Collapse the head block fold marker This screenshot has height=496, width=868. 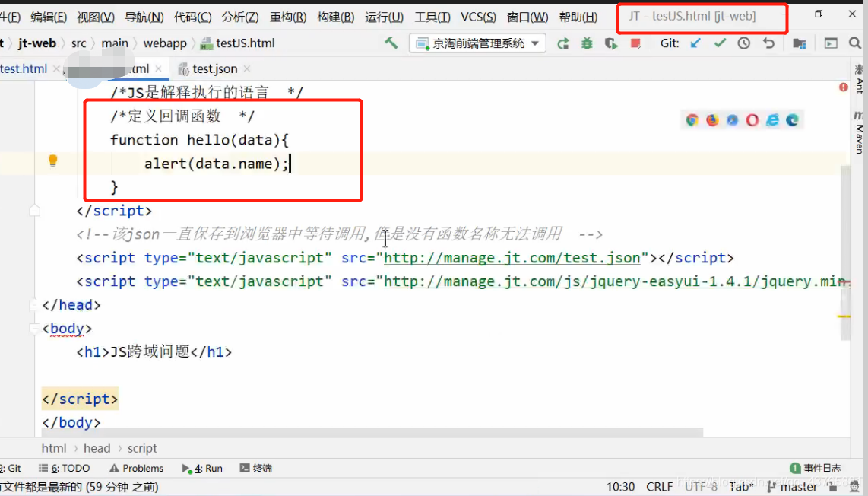[x=34, y=305]
